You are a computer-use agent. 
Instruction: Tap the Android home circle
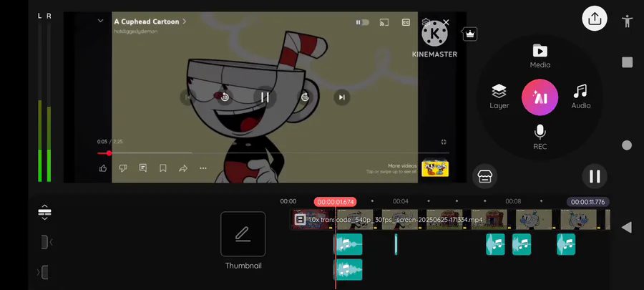(627, 145)
